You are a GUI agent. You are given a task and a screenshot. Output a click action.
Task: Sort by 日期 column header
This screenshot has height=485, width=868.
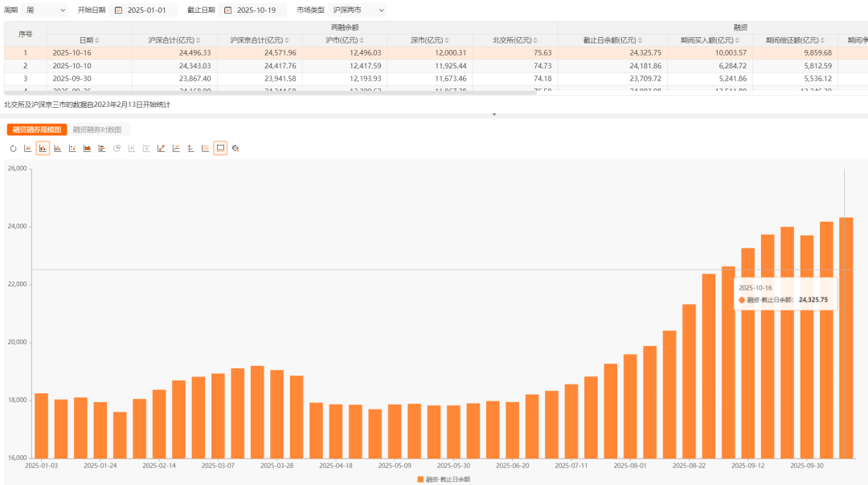[x=88, y=39]
